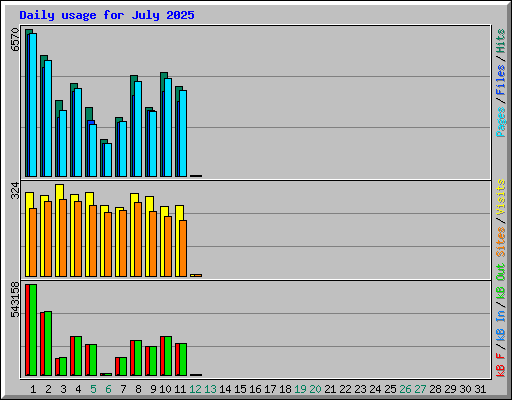Click the "Sites" legend label
512x400 pixels.
[501, 242]
